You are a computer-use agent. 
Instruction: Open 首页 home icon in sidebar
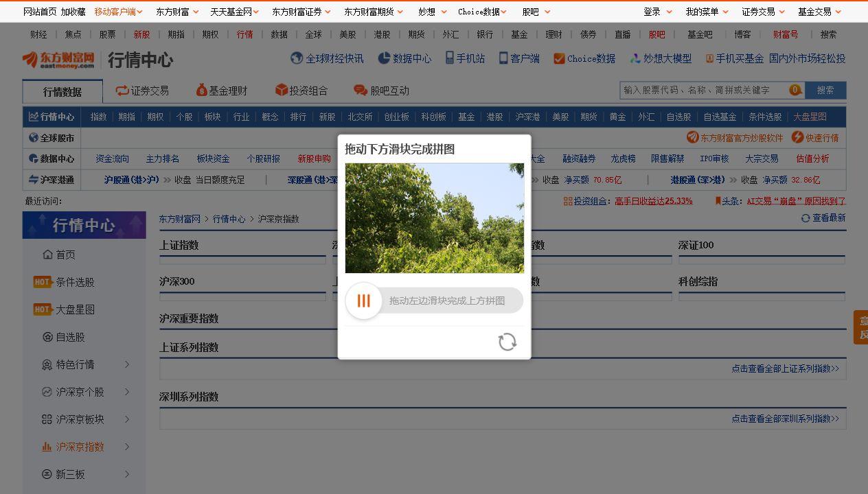click(47, 255)
